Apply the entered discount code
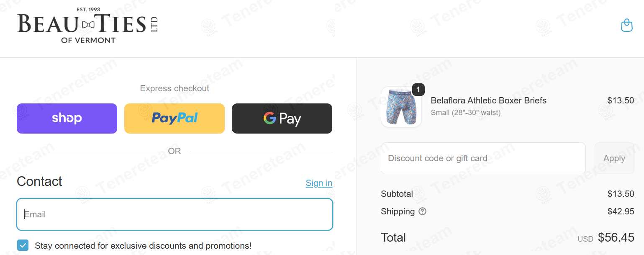The image size is (644, 255). tap(614, 158)
